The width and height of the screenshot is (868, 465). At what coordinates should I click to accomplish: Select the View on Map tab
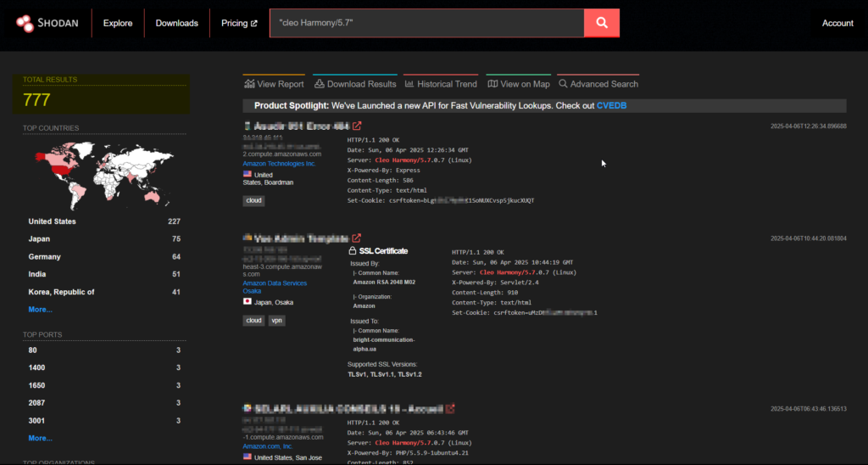[x=519, y=84]
